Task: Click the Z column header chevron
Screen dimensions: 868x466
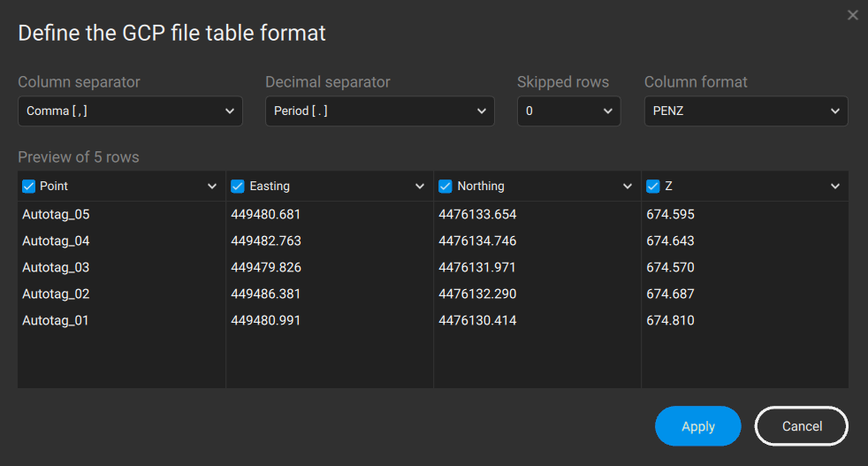Action: coord(835,187)
